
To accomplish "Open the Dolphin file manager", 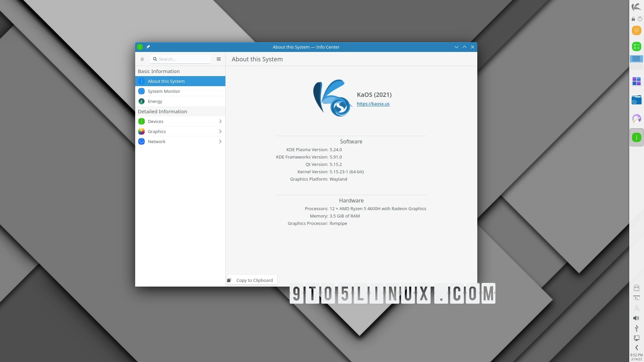I will point(636,100).
